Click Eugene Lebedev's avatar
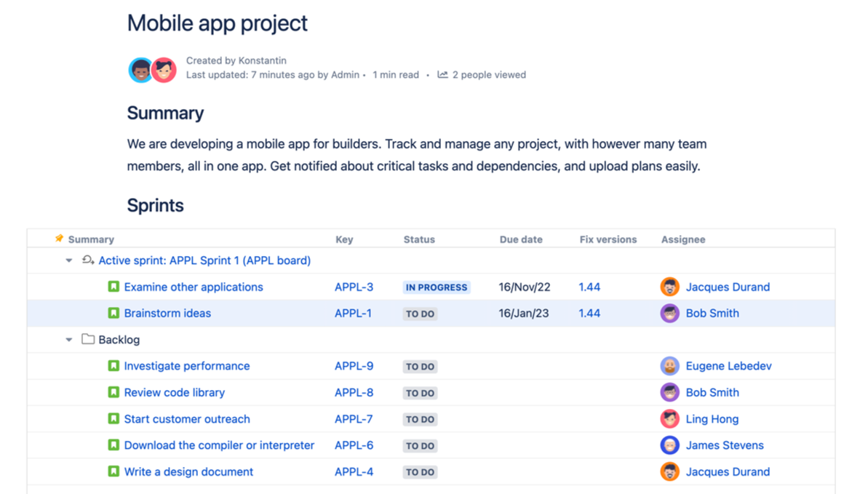The height and width of the screenshot is (494, 868). tap(669, 366)
